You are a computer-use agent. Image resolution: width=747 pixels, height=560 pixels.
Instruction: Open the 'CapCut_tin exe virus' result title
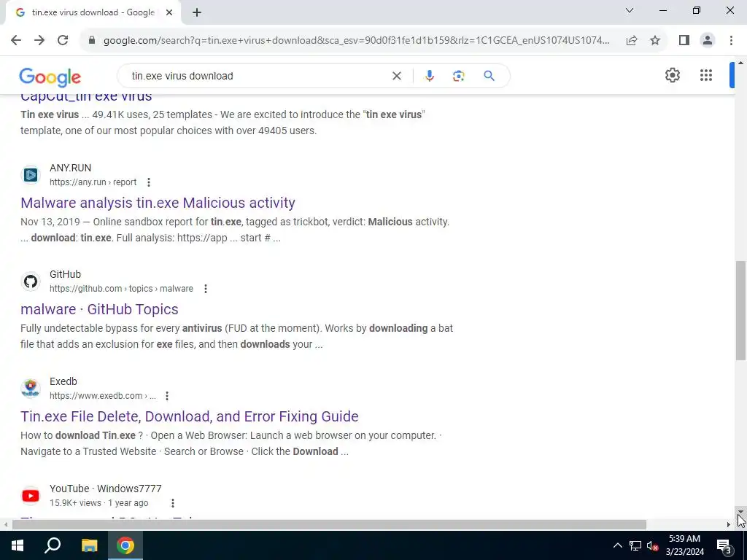(86, 97)
